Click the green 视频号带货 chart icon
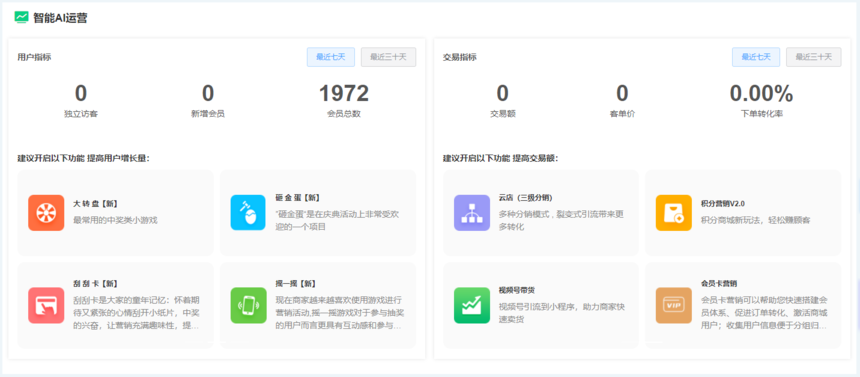The height and width of the screenshot is (377, 860). pos(472,305)
